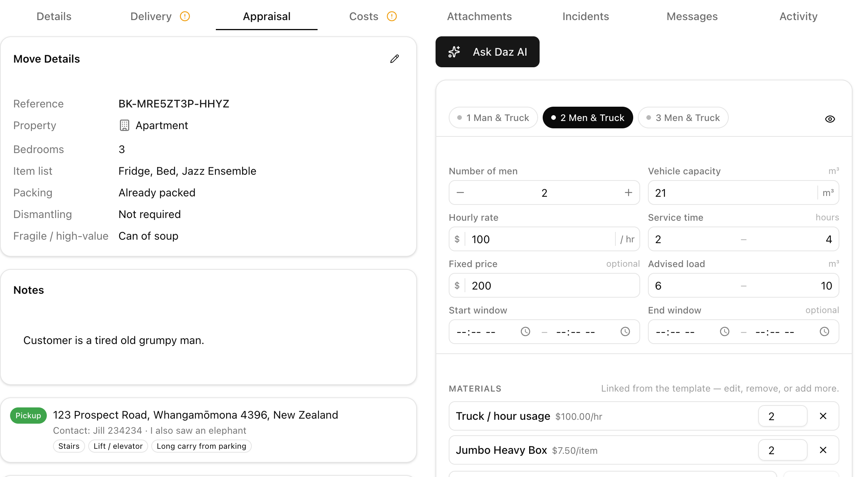
Task: Click the Ask Daz AI button
Action: [x=487, y=52]
